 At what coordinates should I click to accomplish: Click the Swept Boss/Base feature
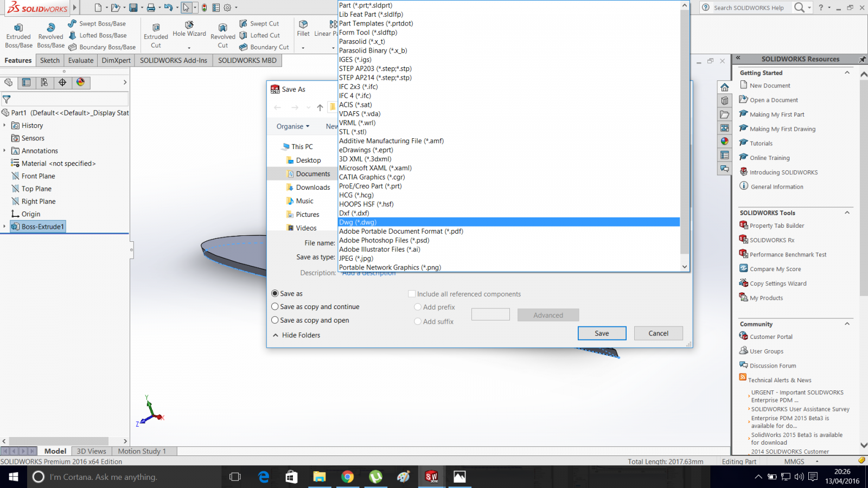click(x=97, y=24)
